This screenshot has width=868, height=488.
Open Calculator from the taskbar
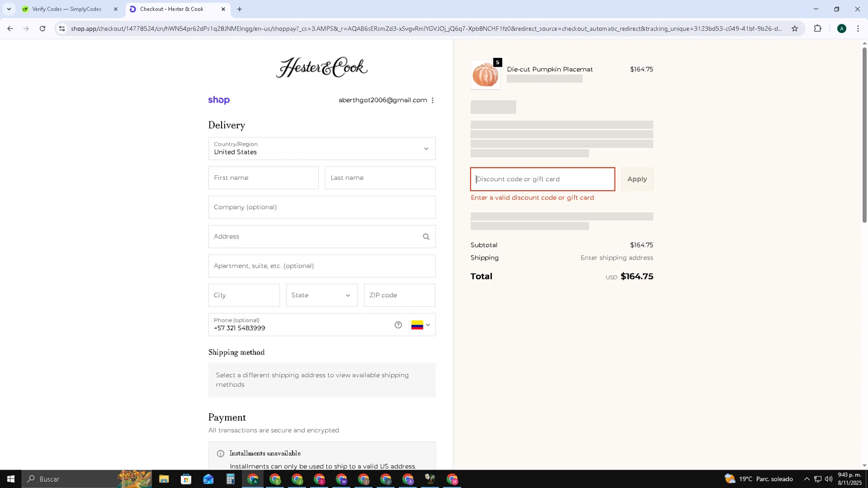pos(230,479)
